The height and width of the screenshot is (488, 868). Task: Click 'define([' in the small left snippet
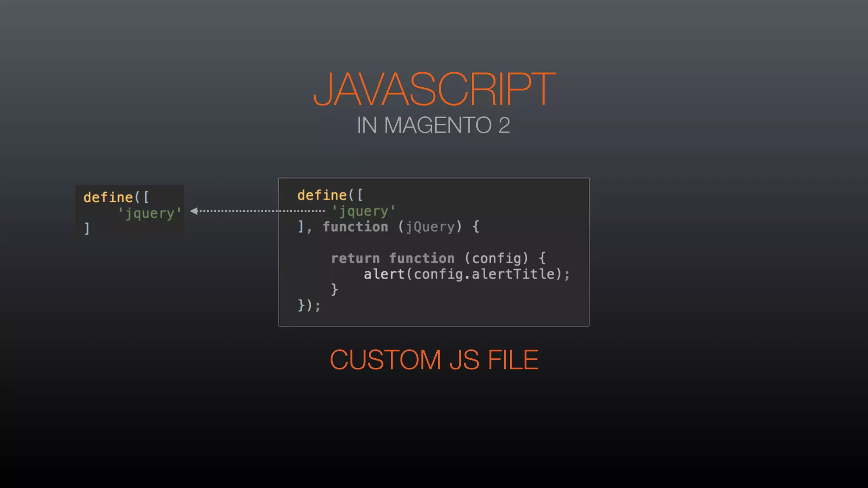tap(116, 197)
